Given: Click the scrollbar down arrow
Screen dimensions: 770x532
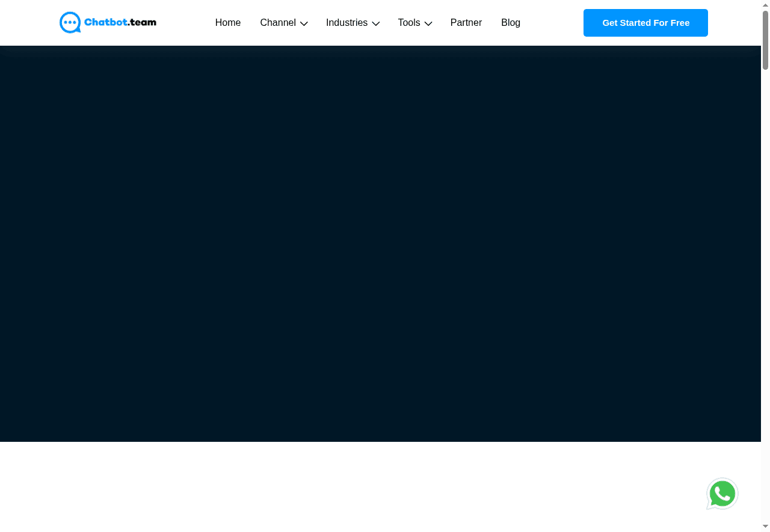Looking at the screenshot, I should (x=765, y=527).
